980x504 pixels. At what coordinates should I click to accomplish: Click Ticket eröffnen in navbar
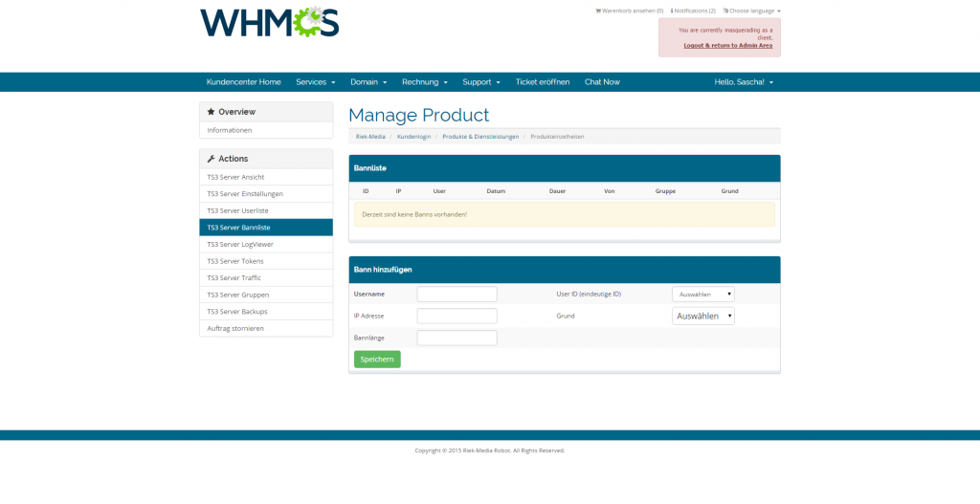[542, 82]
